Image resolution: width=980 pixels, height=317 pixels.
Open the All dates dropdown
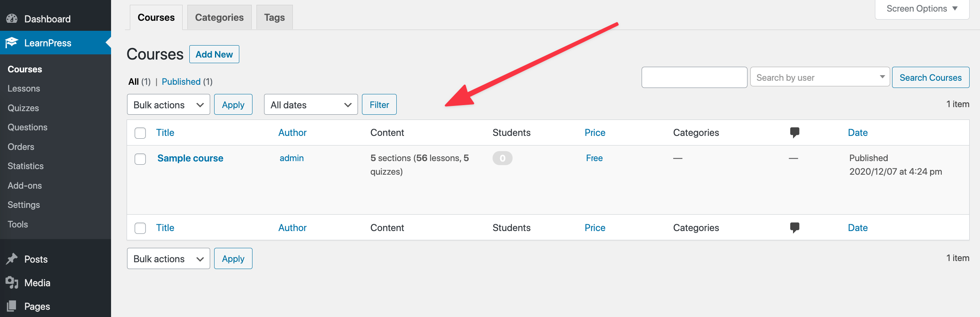[x=311, y=104]
